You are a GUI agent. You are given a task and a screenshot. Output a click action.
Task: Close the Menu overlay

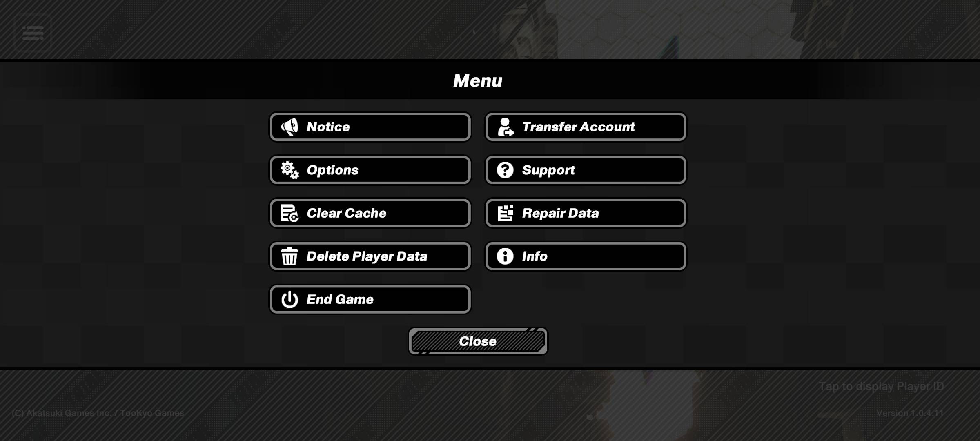477,341
